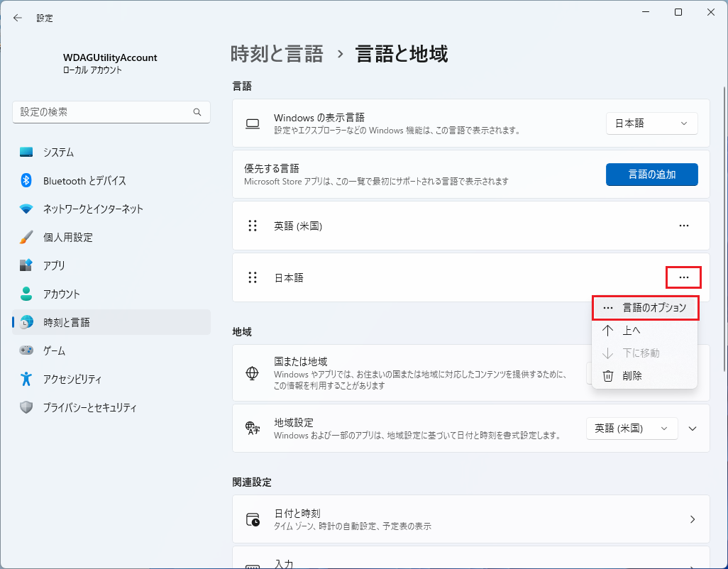Click the アクセシビリティ figure icon
728x569 pixels.
tap(26, 379)
